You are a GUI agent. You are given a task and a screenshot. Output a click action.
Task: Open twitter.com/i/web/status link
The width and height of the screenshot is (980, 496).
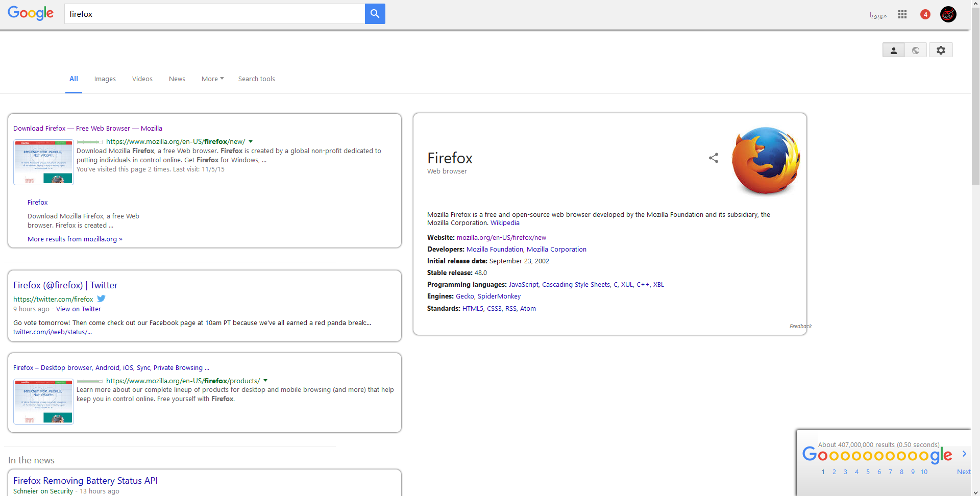pyautogui.click(x=53, y=332)
